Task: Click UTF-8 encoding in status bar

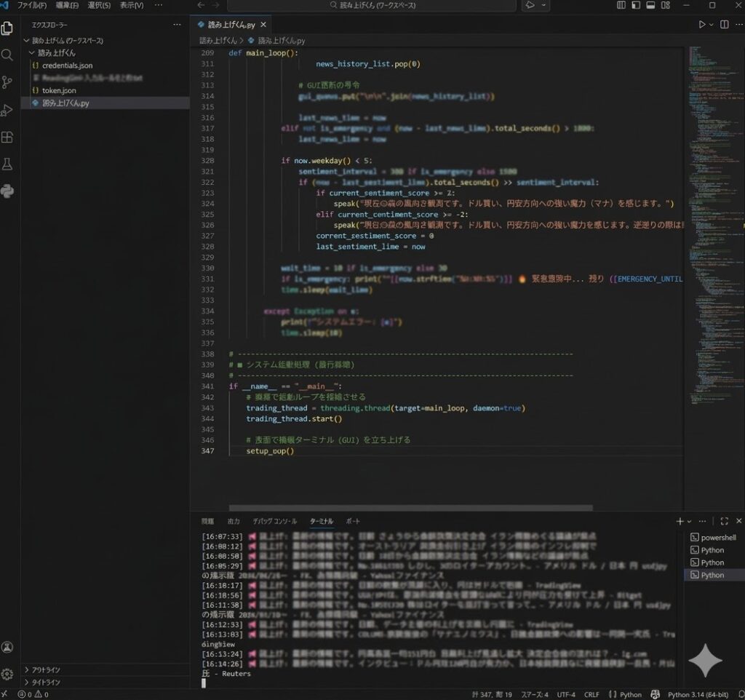Action: coord(567,694)
